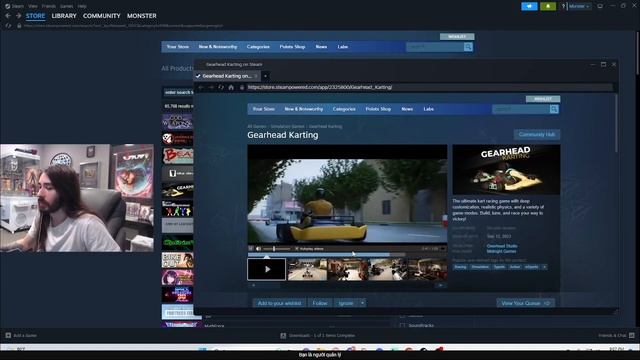This screenshot has height=360, width=640.
Task: Click Add to your wishlist
Action: point(279,303)
